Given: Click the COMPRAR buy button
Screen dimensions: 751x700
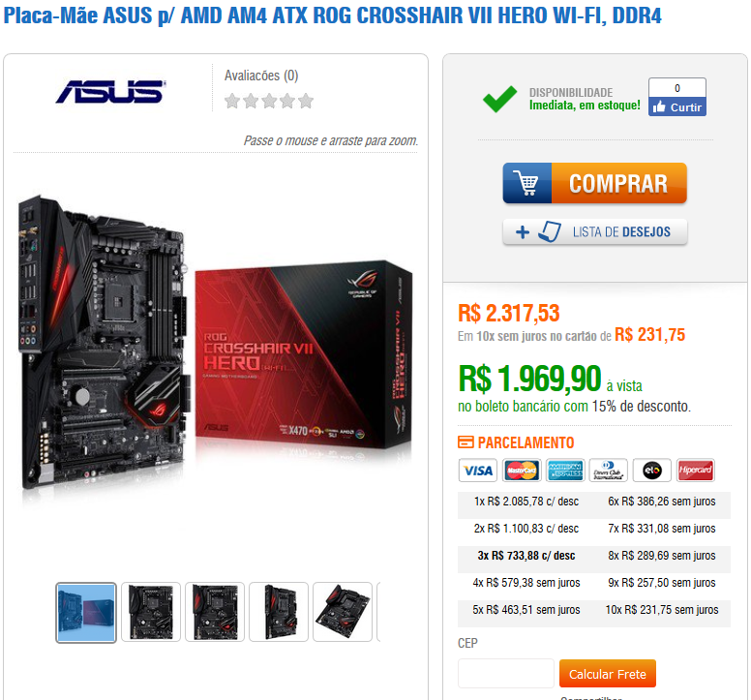Looking at the screenshot, I should click(595, 184).
